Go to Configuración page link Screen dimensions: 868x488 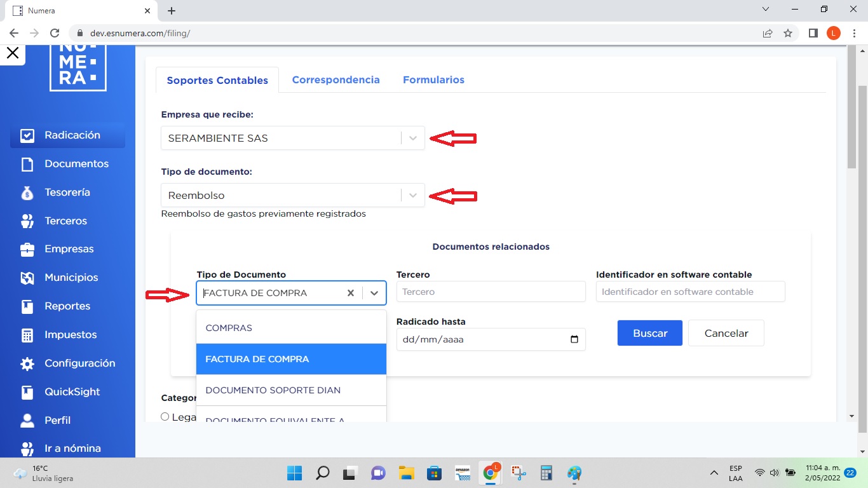tap(80, 363)
